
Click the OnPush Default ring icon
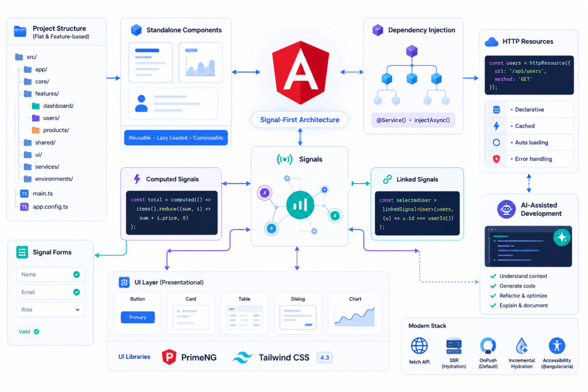coord(488,346)
